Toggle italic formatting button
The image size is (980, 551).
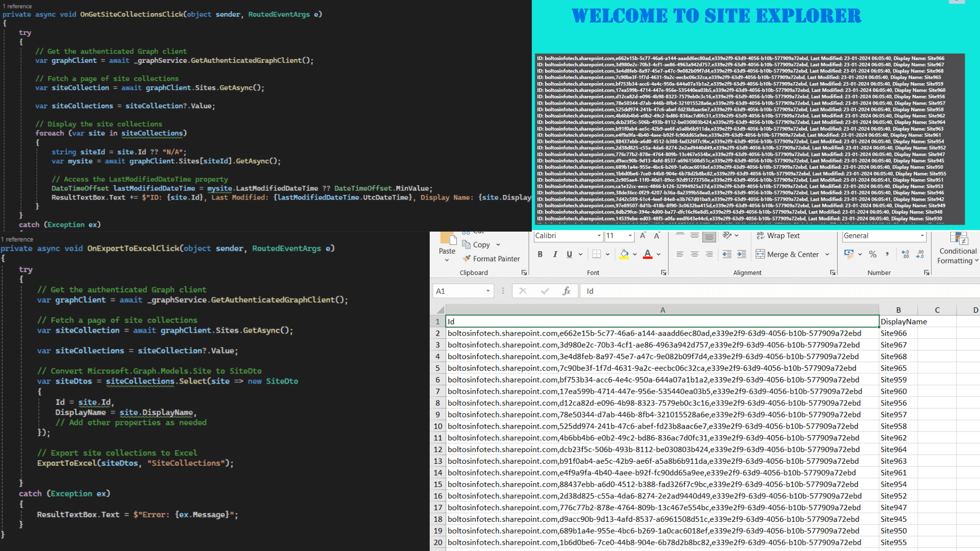(555, 254)
